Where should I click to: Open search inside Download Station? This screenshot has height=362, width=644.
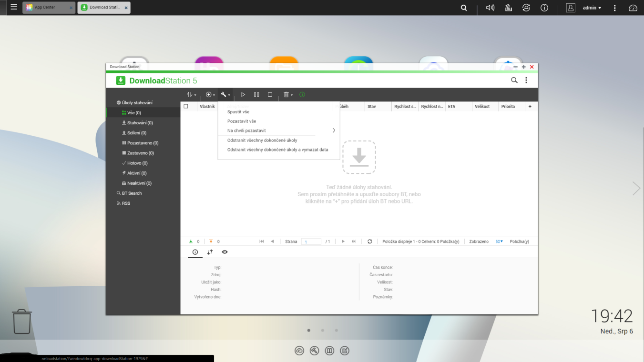(514, 80)
